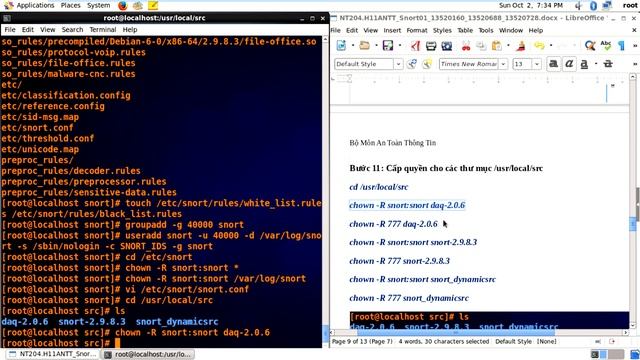Screen dimensions: 640x360
Task: Click the word count status bar field
Action: pyautogui.click(x=444, y=341)
